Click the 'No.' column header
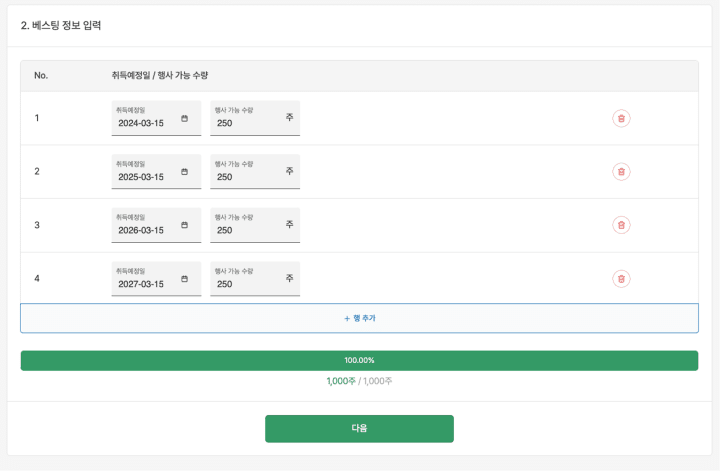Viewport: 720px width, 471px height. pyautogui.click(x=41, y=75)
